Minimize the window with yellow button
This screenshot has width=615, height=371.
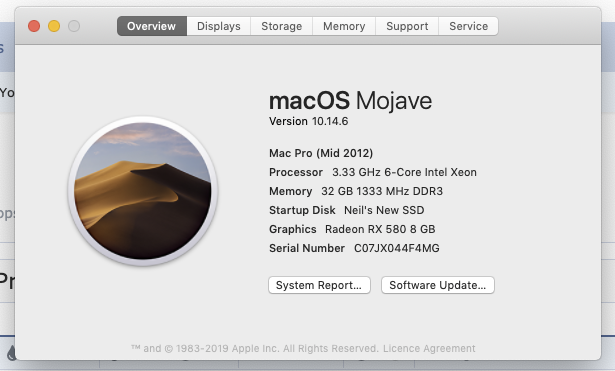[54, 26]
